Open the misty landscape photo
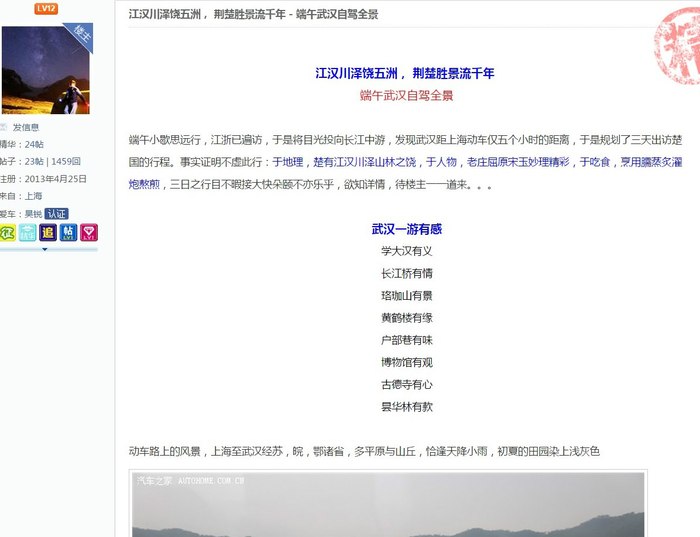The height and width of the screenshot is (537, 700). tap(388, 504)
